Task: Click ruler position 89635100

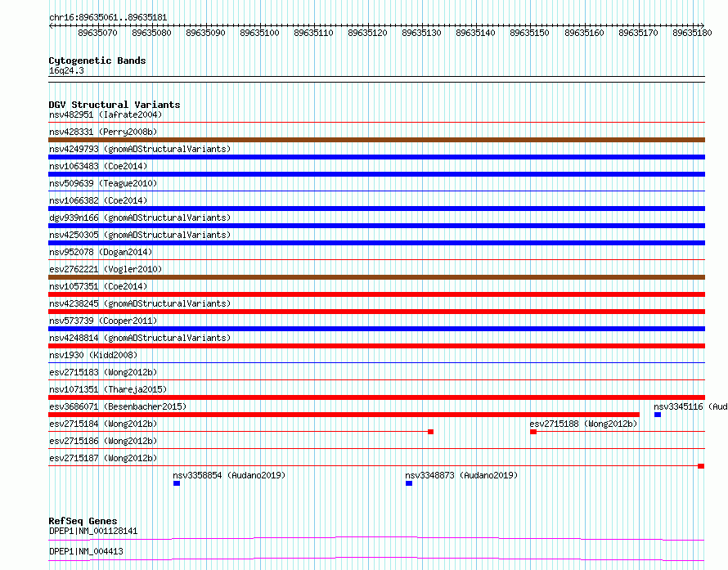Action: pos(259,33)
